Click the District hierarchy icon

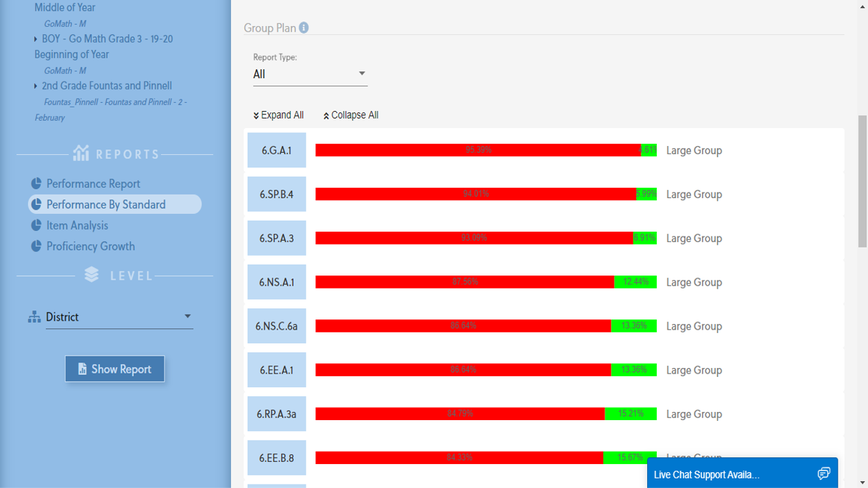tap(34, 317)
